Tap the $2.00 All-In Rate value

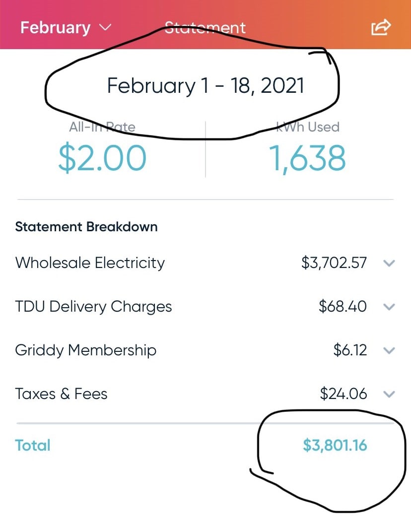[102, 158]
